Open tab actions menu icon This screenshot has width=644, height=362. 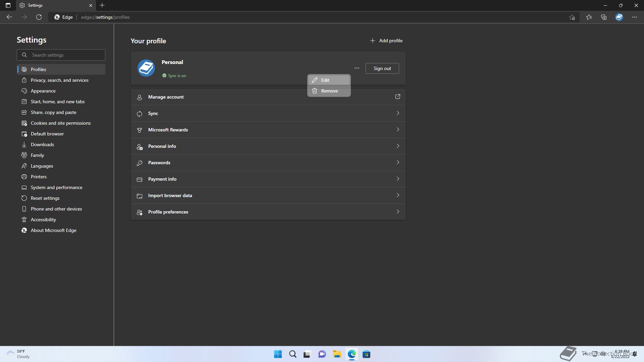(x=8, y=5)
